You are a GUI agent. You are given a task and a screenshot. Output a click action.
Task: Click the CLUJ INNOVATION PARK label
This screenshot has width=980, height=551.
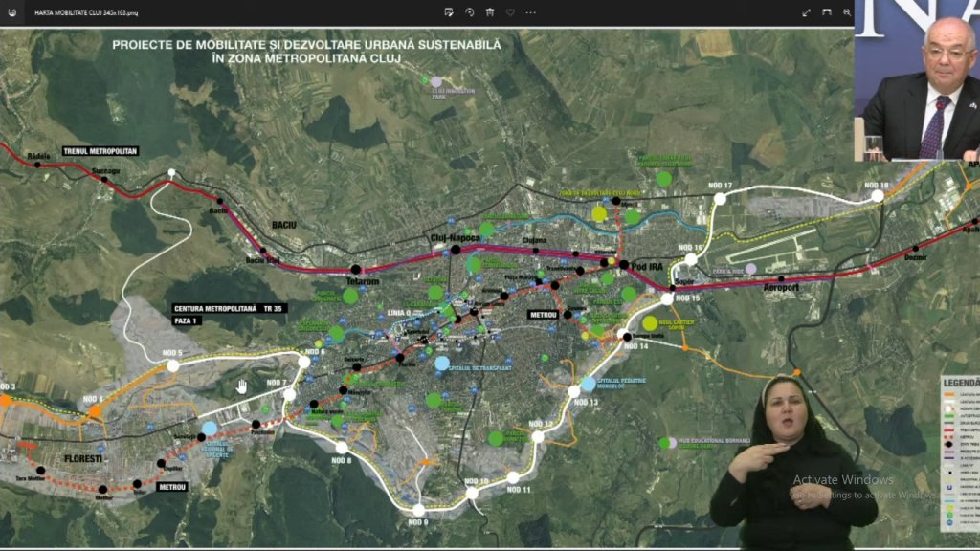coord(454,94)
